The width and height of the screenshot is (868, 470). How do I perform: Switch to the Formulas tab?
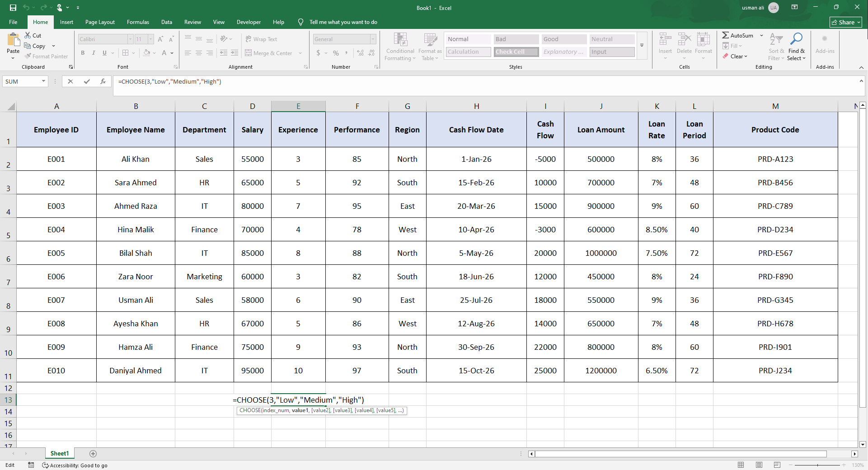pyautogui.click(x=138, y=22)
